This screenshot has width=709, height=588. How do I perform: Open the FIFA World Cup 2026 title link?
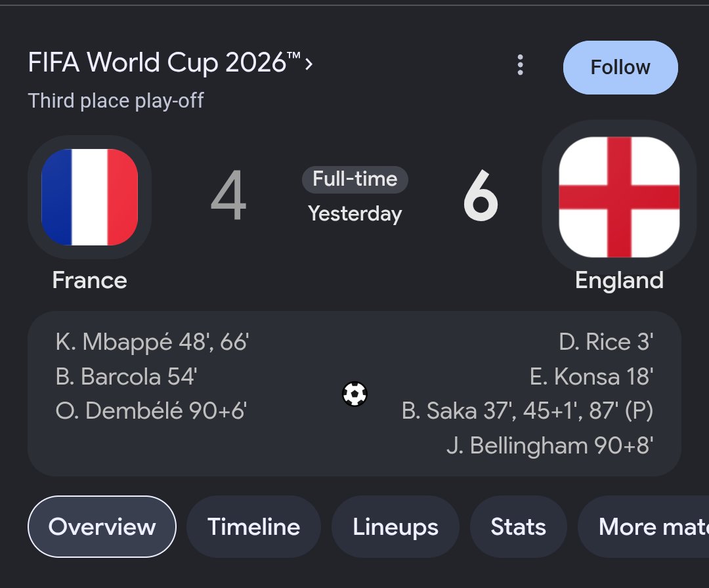(164, 62)
